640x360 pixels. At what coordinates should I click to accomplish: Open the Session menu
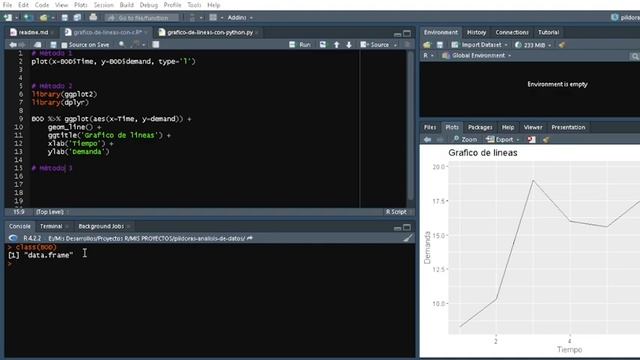tap(103, 5)
